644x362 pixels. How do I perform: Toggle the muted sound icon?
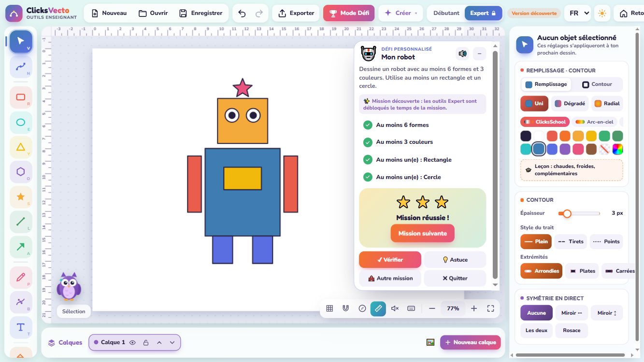pos(395,308)
